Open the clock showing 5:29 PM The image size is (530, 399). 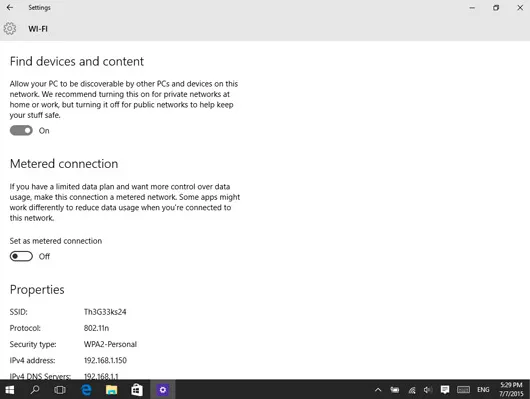[511, 389]
